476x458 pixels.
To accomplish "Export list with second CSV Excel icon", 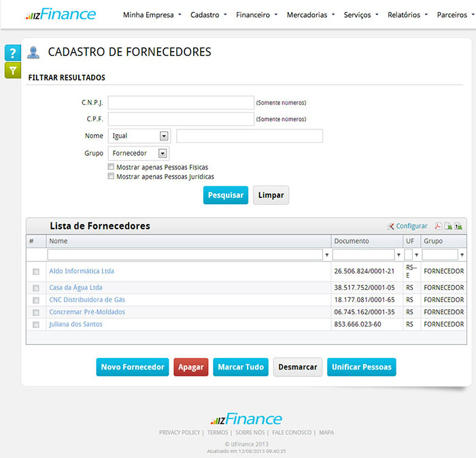I will (458, 226).
